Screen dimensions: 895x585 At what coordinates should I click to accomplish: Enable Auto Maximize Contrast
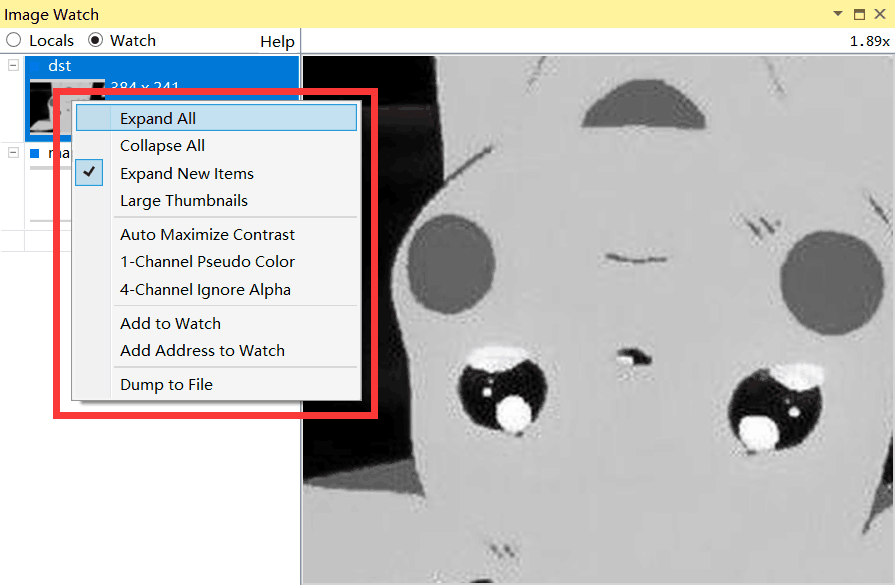[x=216, y=234]
